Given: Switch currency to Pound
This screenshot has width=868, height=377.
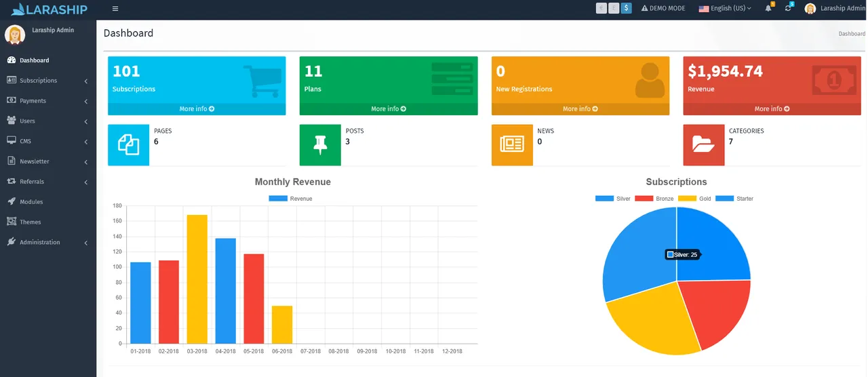Looking at the screenshot, I should 614,8.
